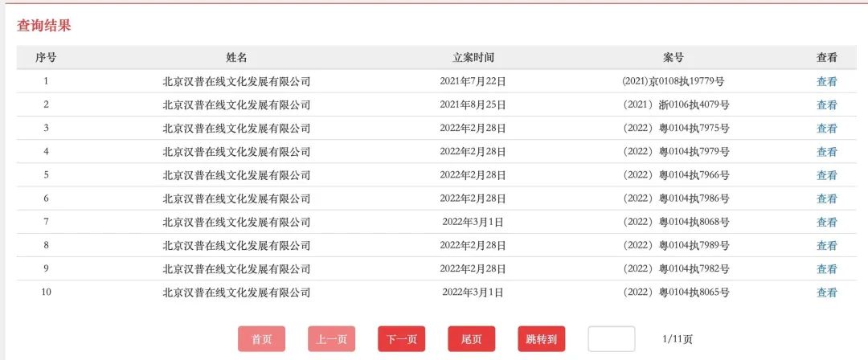Open 查看 link for case 粤0104执8065号

click(x=826, y=292)
